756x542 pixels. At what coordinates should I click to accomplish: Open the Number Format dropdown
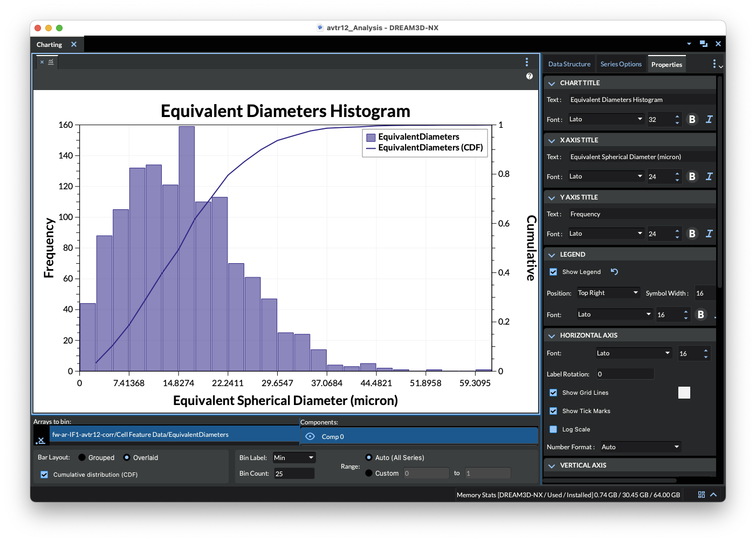[x=640, y=447]
